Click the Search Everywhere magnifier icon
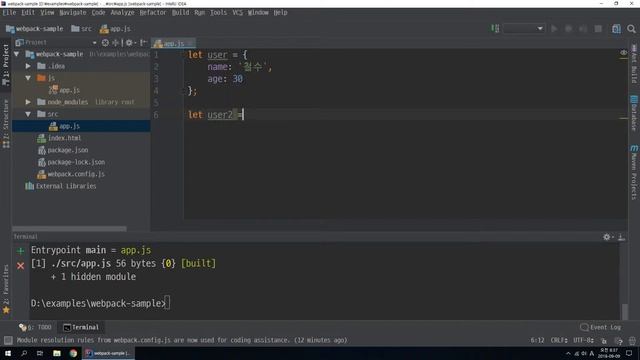Screen dimensions: 640x360 tap(631, 29)
